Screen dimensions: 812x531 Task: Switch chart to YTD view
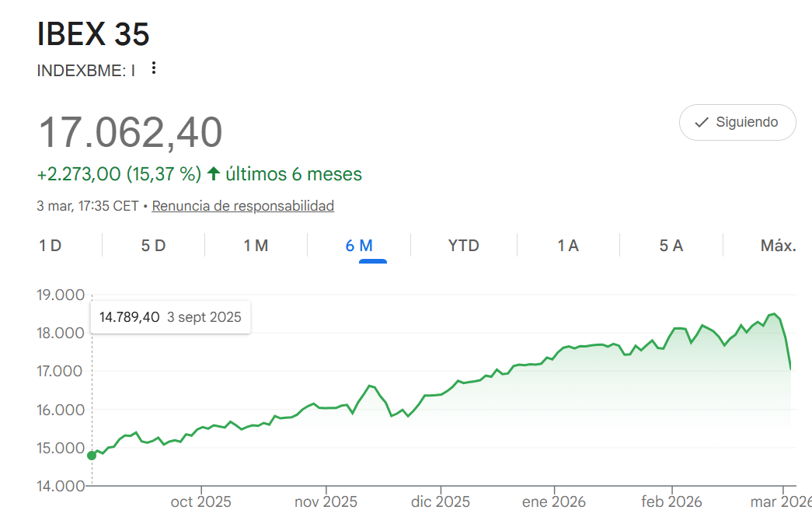[x=463, y=246]
